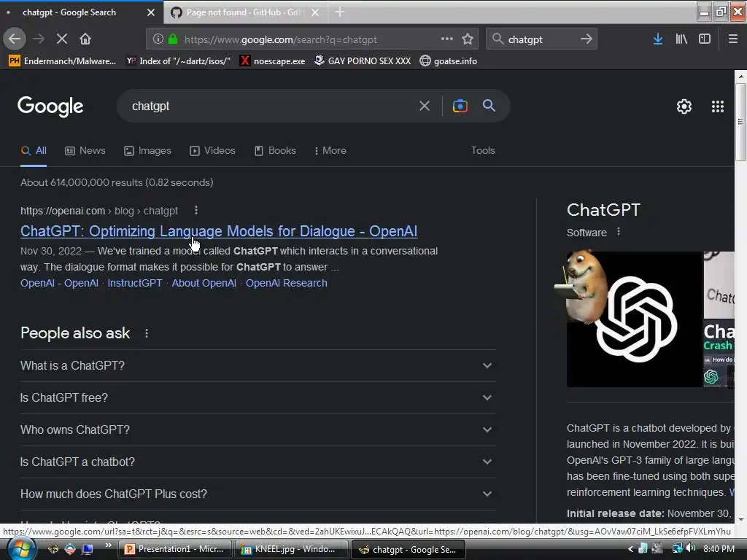Open the goatse.info bookmark
The height and width of the screenshot is (560, 747).
[449, 61]
